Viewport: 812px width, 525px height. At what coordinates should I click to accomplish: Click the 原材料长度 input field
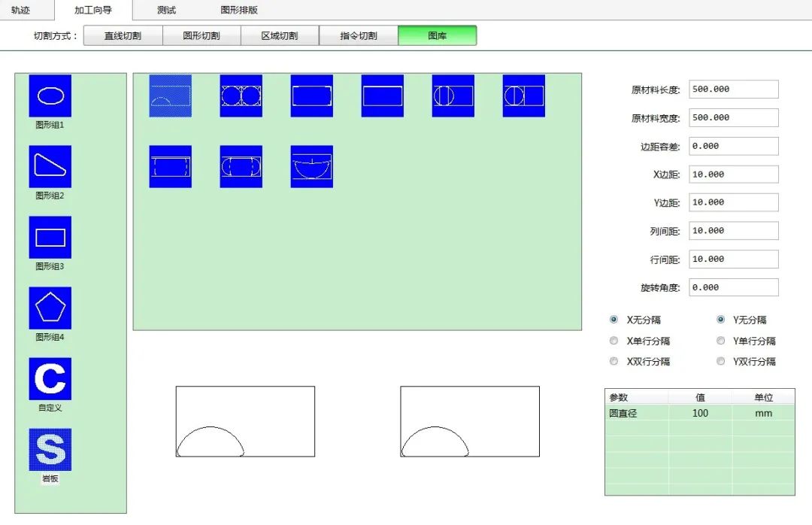click(x=733, y=90)
